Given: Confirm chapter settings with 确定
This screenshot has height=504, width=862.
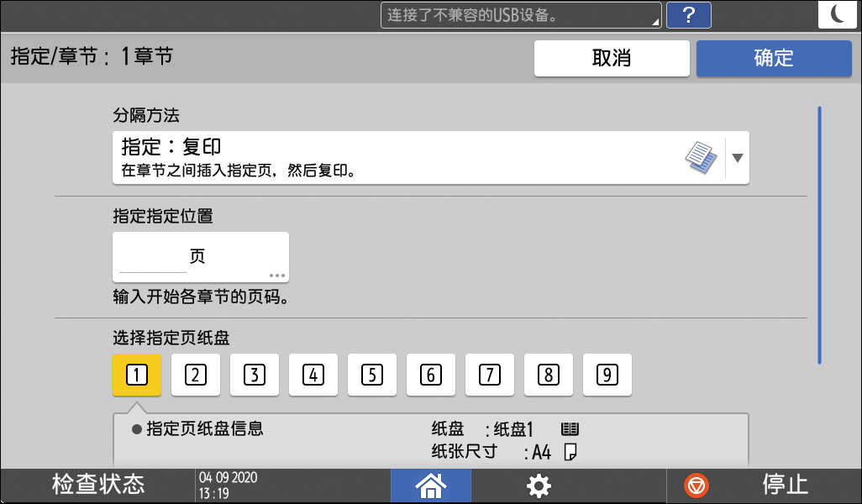Looking at the screenshot, I should (773, 58).
